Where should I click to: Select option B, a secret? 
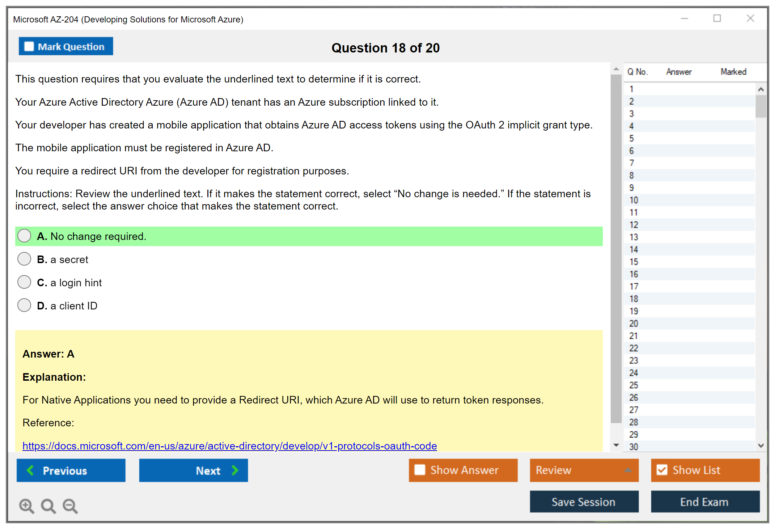point(24,259)
